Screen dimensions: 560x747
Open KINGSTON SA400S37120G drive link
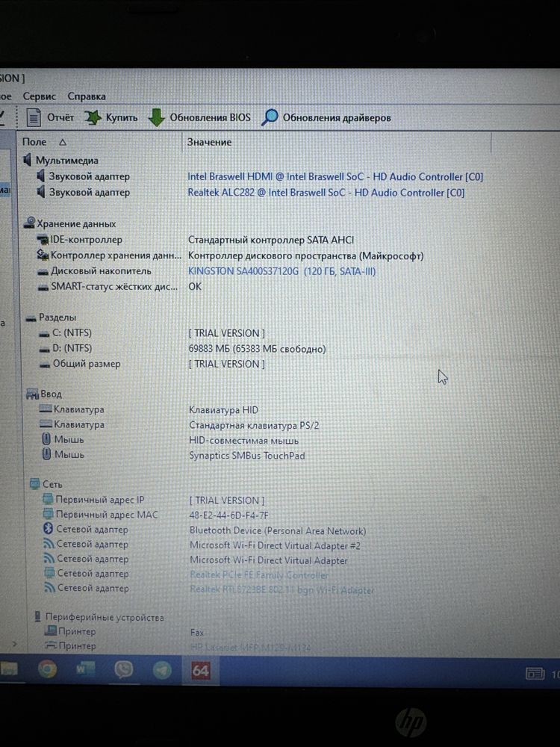tap(282, 272)
